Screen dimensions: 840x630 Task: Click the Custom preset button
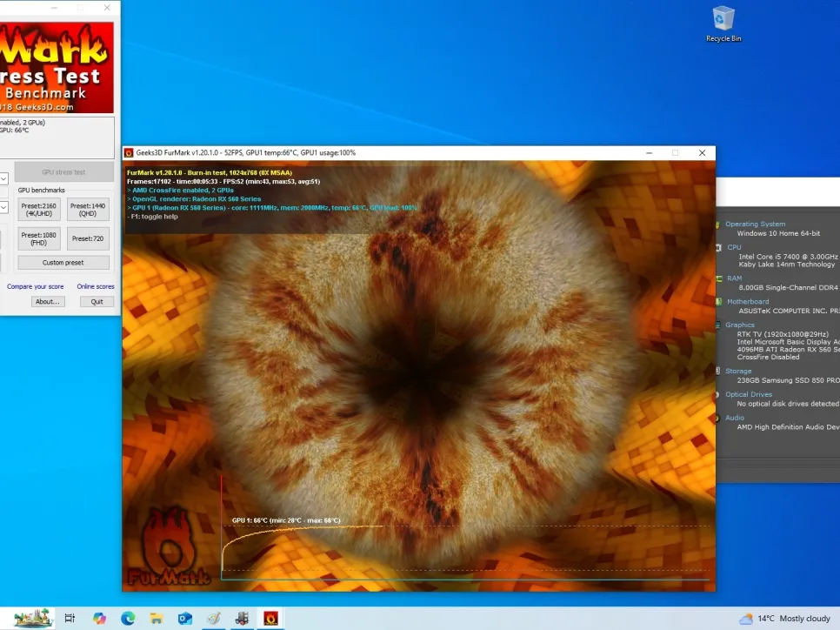63,263
